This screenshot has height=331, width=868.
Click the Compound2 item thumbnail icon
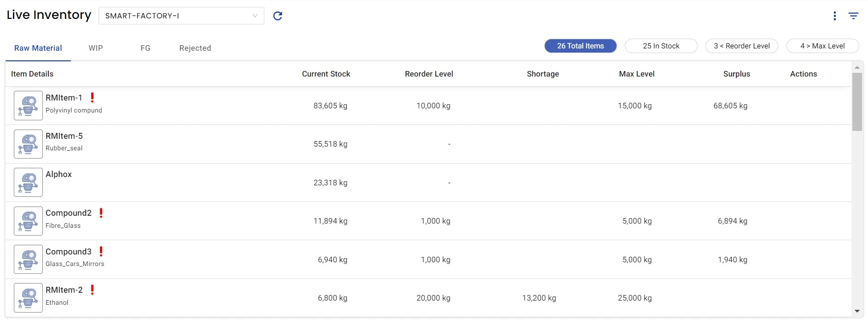[28, 221]
